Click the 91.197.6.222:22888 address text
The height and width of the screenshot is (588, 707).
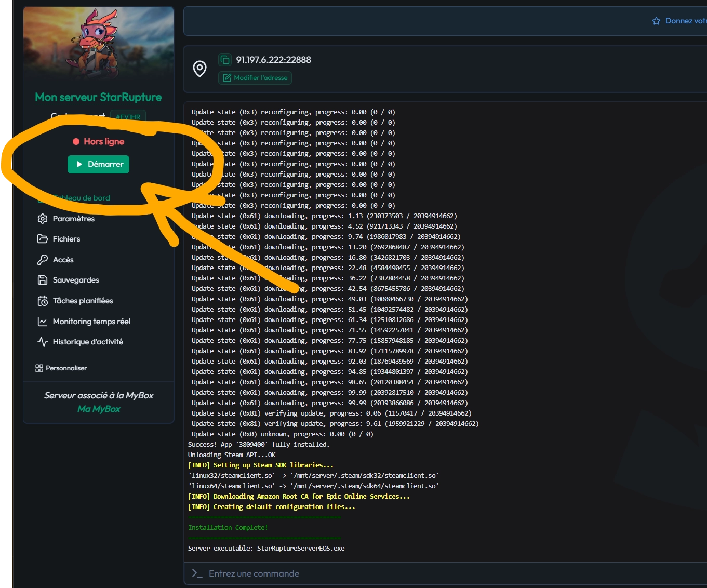273,60
